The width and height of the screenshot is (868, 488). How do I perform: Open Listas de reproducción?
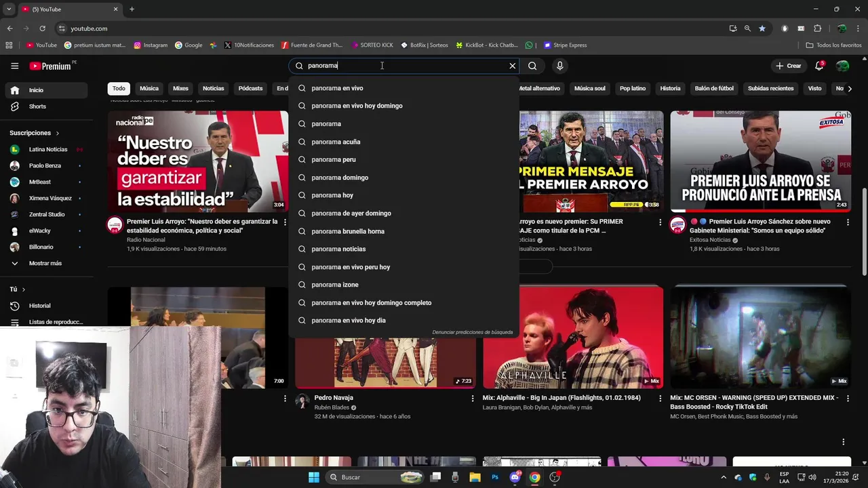click(46, 322)
